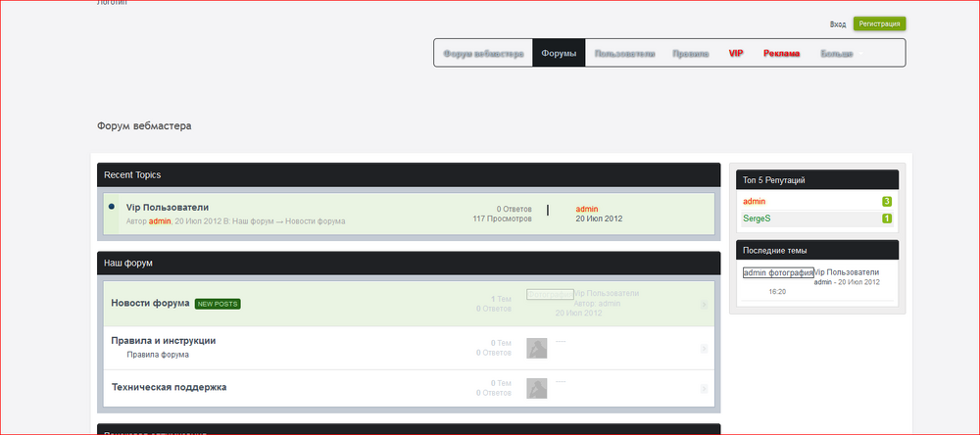Click admin фотография image in Последние темы
The width and height of the screenshot is (980, 435).
[x=778, y=272]
